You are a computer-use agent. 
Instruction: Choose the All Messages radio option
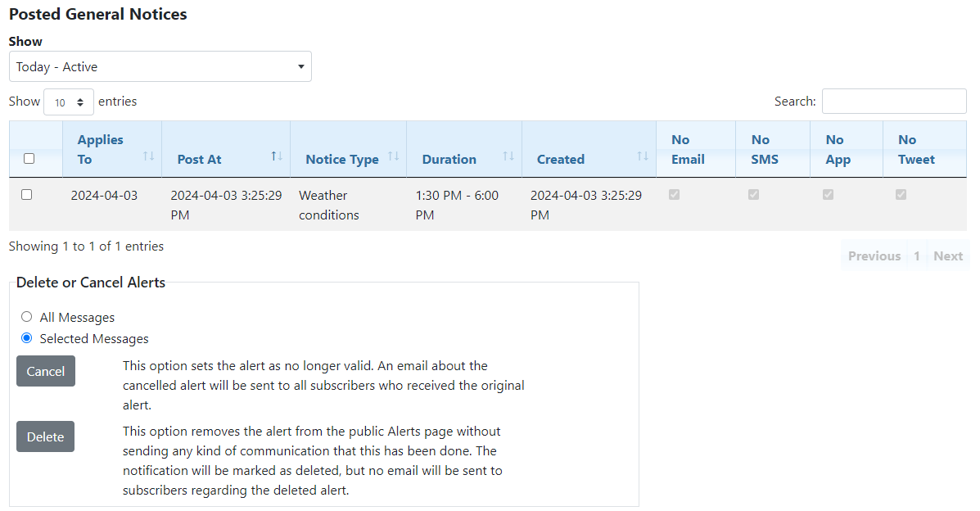tap(27, 317)
